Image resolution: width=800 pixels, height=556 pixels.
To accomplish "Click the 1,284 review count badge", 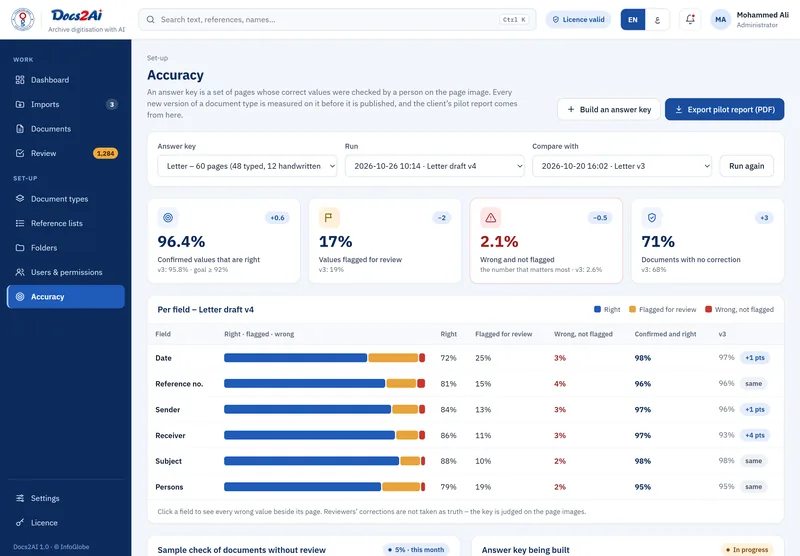I will point(106,153).
